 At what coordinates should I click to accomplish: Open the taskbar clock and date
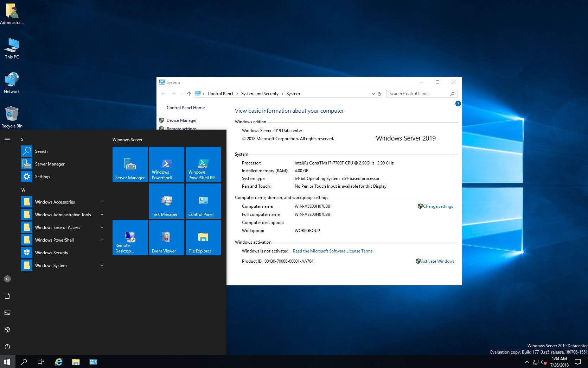point(560,362)
